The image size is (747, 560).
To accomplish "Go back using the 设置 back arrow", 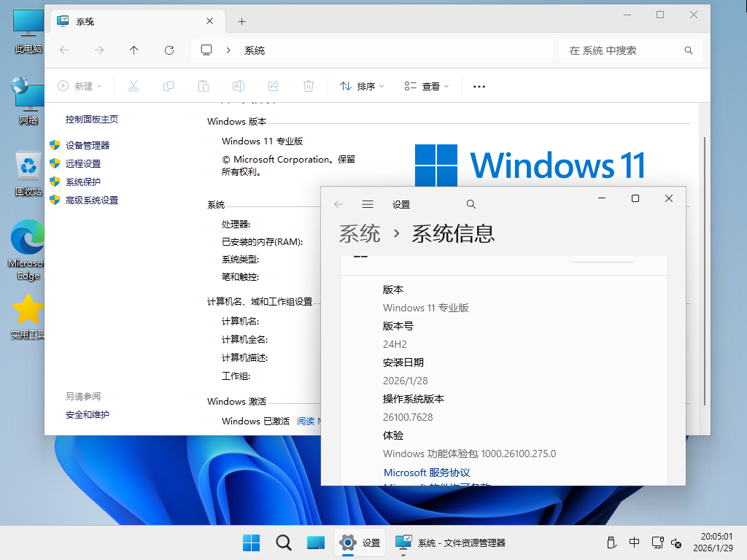I will point(338,204).
